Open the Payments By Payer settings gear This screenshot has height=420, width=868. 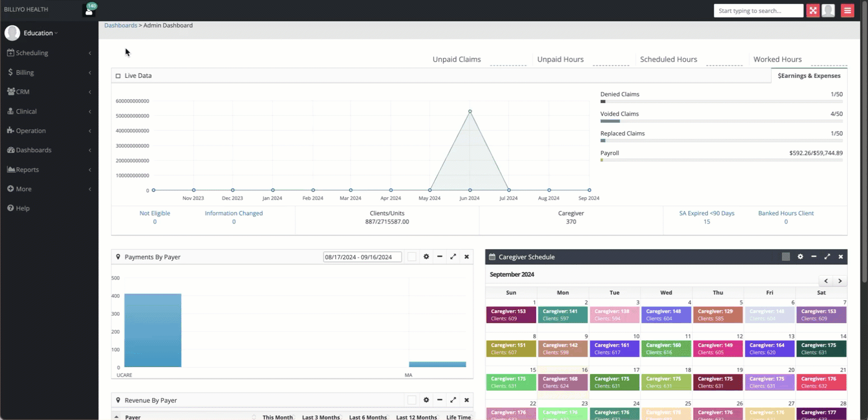[426, 256]
